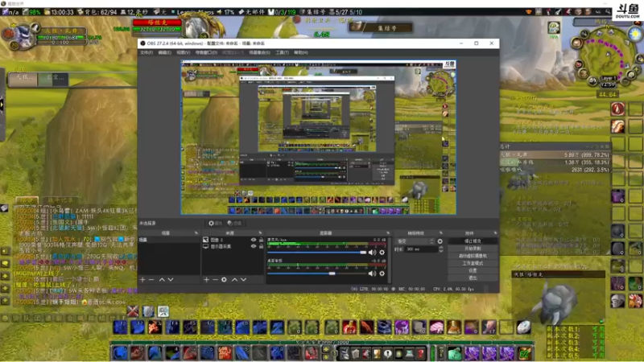The width and height of the screenshot is (644, 362).
Task: Move scene down in Scenes panel
Action: 171,279
